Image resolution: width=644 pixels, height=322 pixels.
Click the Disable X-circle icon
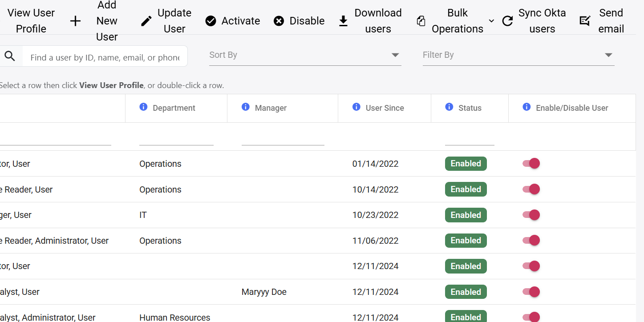tap(279, 21)
